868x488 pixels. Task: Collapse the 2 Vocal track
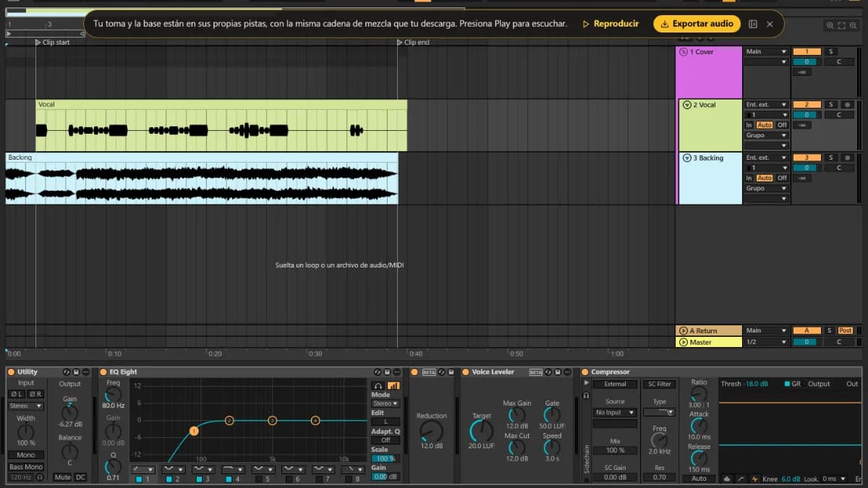coord(686,105)
